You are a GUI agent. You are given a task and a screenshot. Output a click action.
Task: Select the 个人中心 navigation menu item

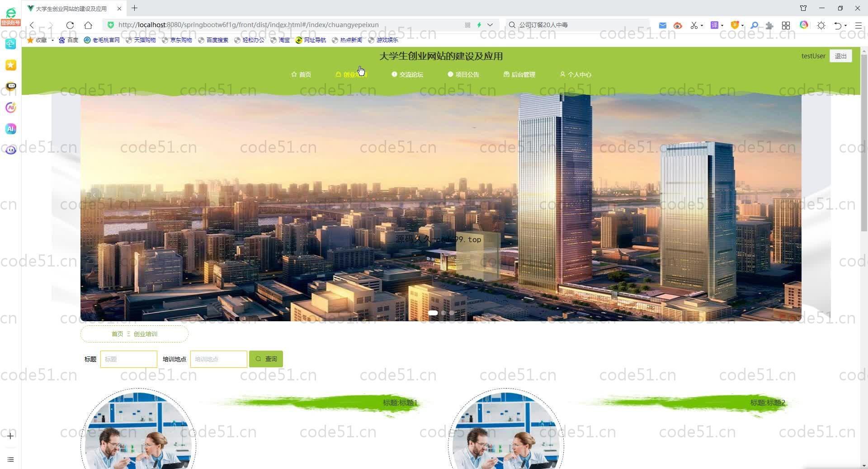576,75
